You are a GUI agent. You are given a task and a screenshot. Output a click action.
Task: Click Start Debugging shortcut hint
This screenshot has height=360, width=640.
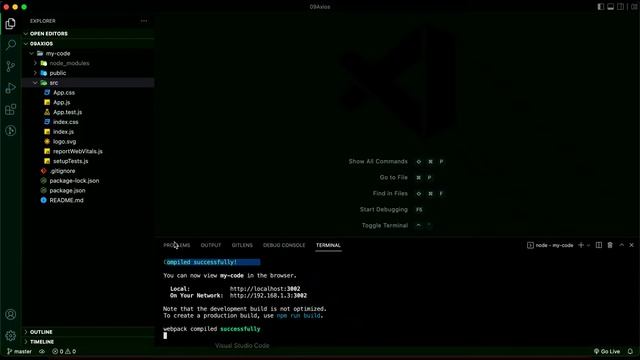click(x=384, y=209)
